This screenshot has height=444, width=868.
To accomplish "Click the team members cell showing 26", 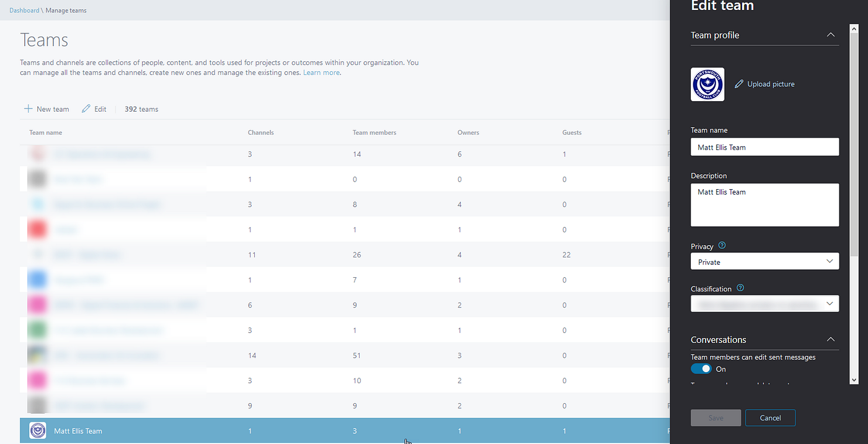I will pyautogui.click(x=357, y=255).
